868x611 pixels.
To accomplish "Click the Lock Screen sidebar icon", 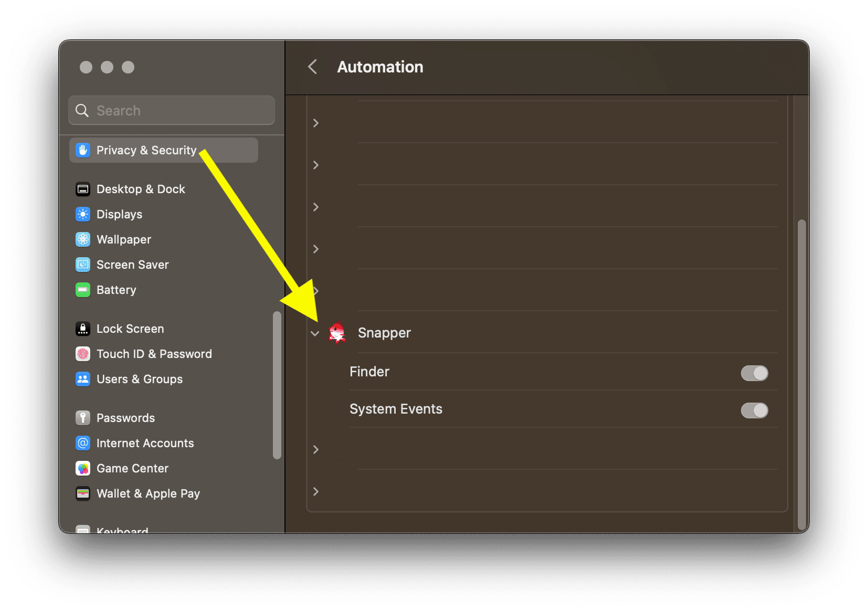I will click(x=83, y=329).
